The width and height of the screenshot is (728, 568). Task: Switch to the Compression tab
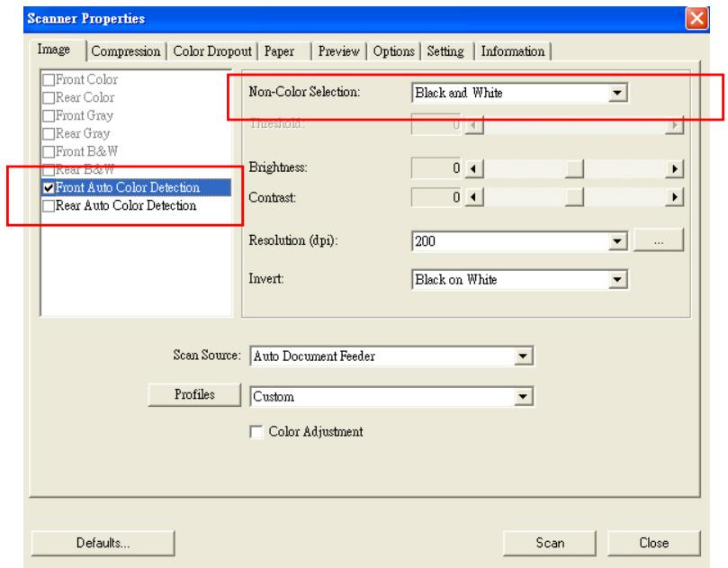pyautogui.click(x=126, y=51)
